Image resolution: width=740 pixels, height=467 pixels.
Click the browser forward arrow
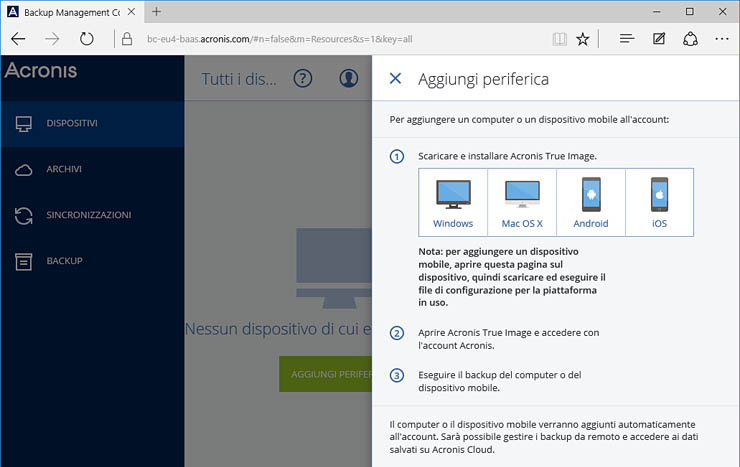[x=52, y=39]
